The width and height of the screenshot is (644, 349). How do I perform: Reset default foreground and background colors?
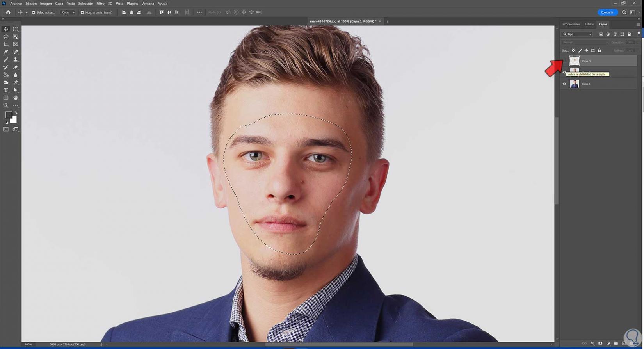[6, 122]
